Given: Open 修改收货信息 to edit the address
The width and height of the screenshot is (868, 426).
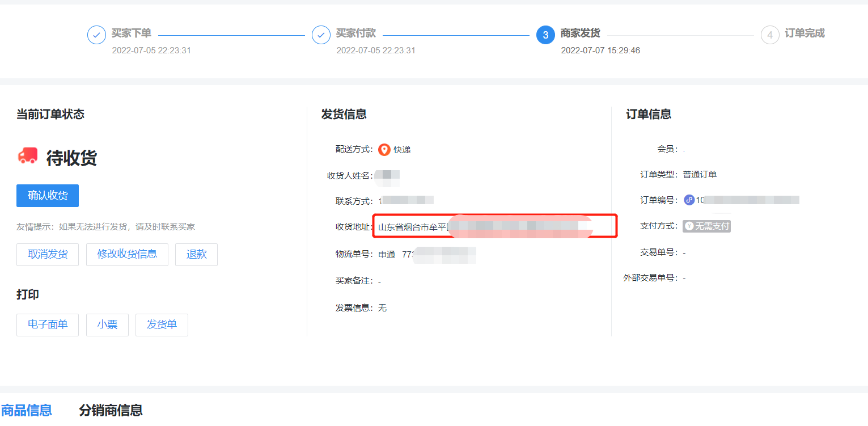Looking at the screenshot, I should (x=127, y=255).
